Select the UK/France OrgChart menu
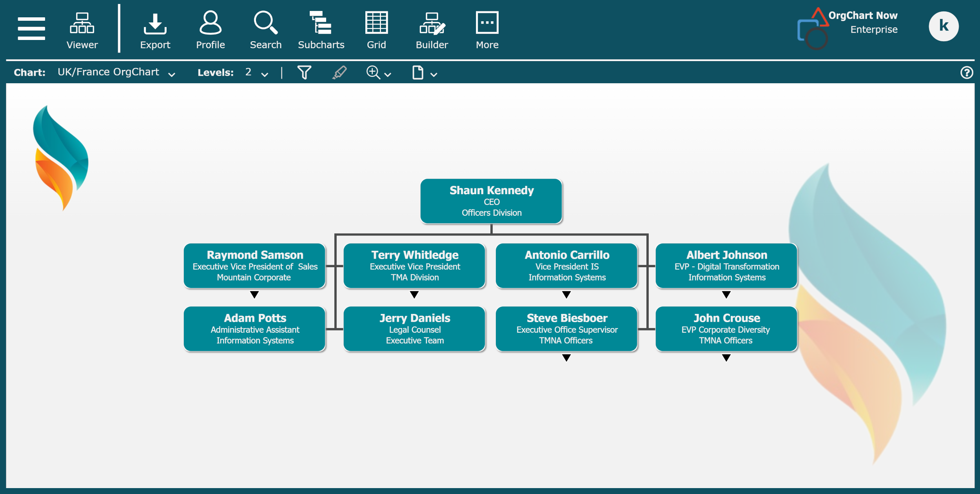 pos(116,72)
